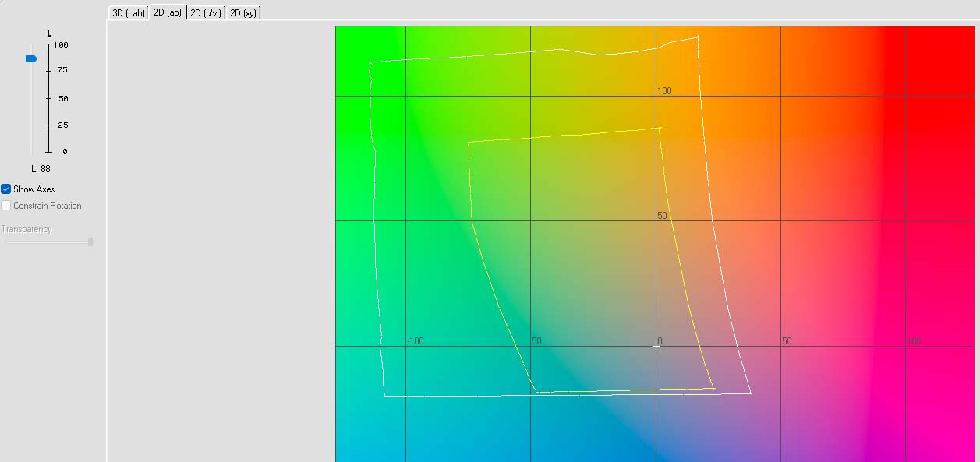Click the Show Axes label text
The height and width of the screenshot is (462, 980).
coord(34,189)
